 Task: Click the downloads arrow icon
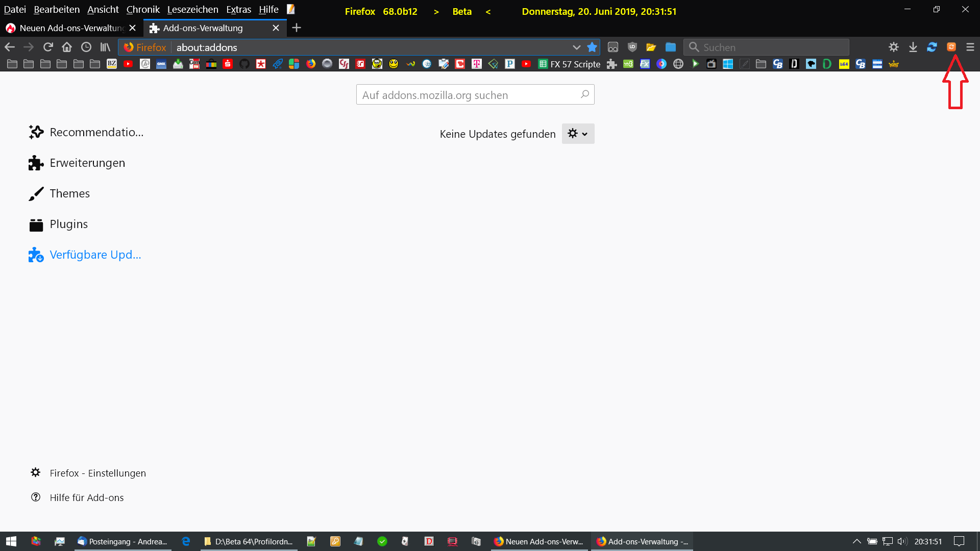(x=913, y=47)
